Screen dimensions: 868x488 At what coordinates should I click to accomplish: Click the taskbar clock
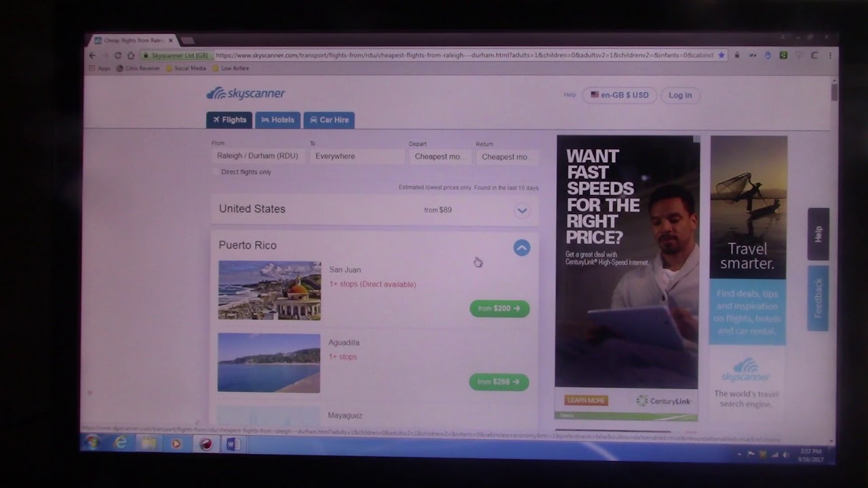[811, 454]
